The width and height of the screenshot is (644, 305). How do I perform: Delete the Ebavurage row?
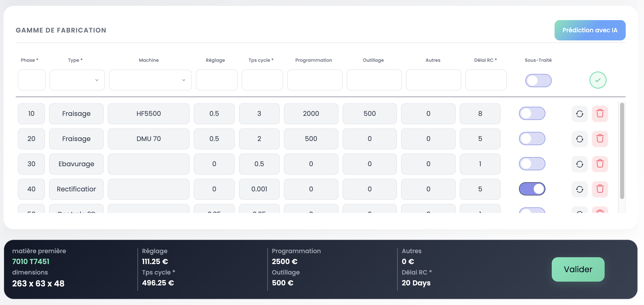[600, 164]
